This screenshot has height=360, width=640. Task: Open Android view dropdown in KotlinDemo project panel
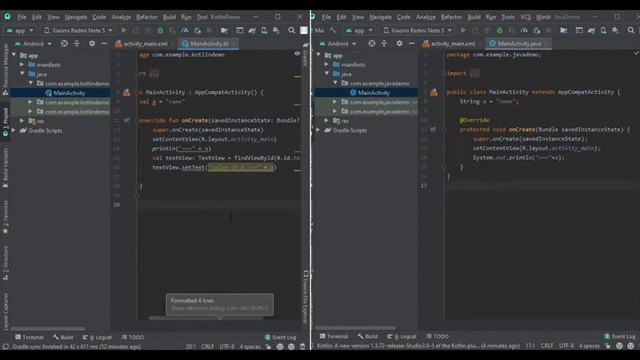[33, 44]
